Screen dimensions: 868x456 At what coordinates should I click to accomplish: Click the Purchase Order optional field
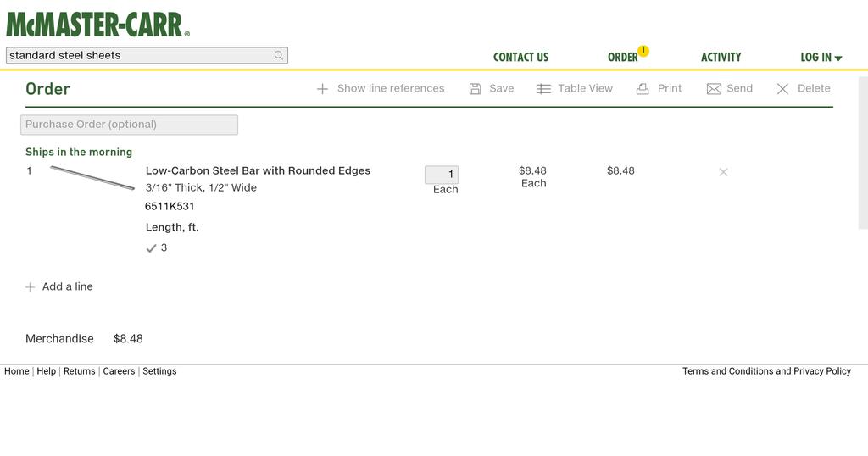pyautogui.click(x=129, y=125)
